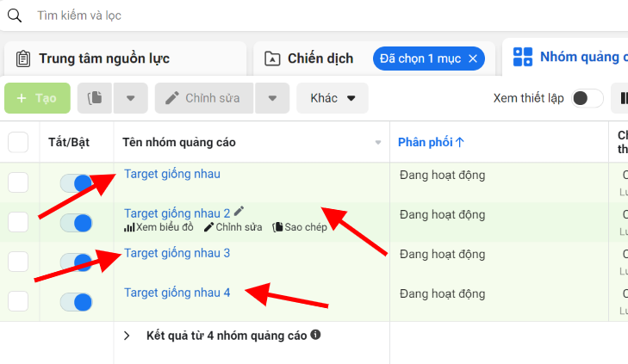The width and height of the screenshot is (628, 364).
Task: Tick checkbox for Target giống nhau 2 row
Action: click(x=18, y=222)
